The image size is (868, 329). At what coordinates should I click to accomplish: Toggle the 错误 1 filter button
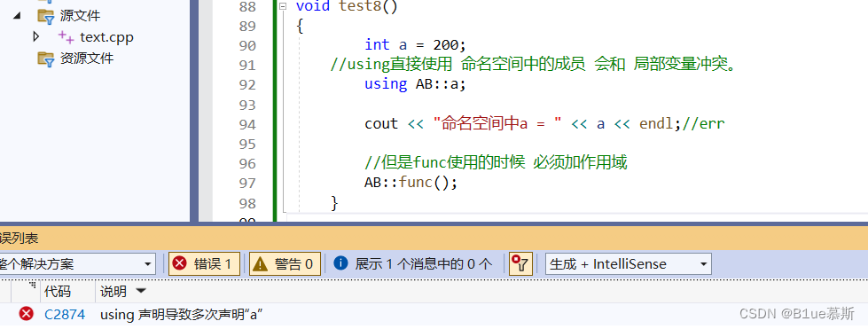(x=204, y=263)
